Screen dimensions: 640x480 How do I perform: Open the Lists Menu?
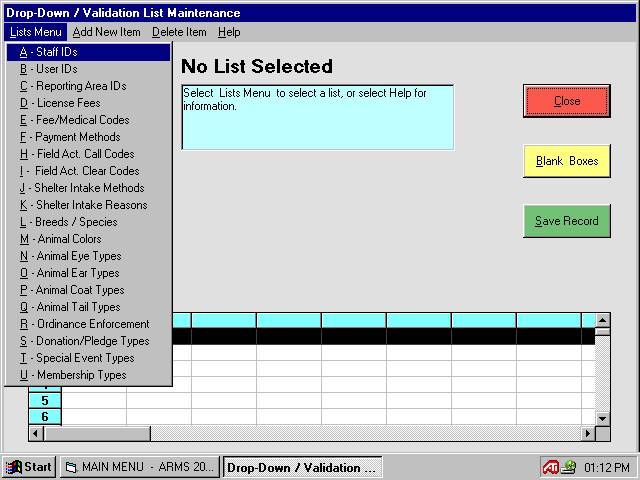[x=36, y=32]
